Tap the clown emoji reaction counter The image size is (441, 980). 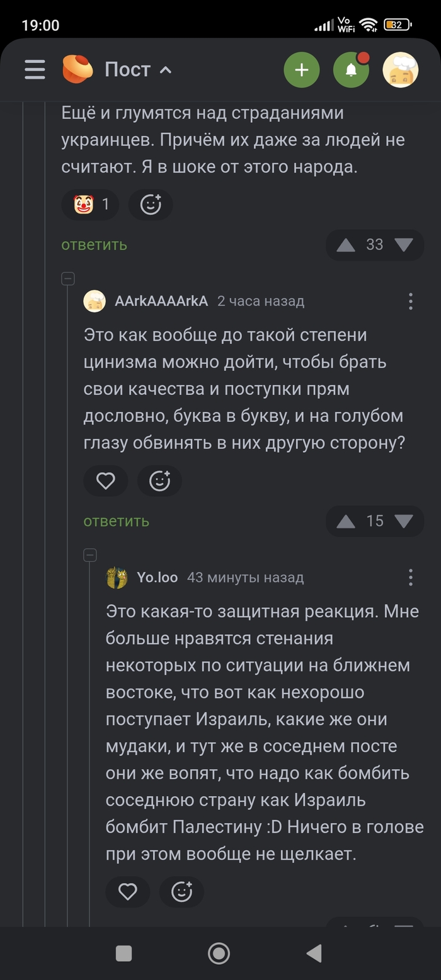coord(91,205)
